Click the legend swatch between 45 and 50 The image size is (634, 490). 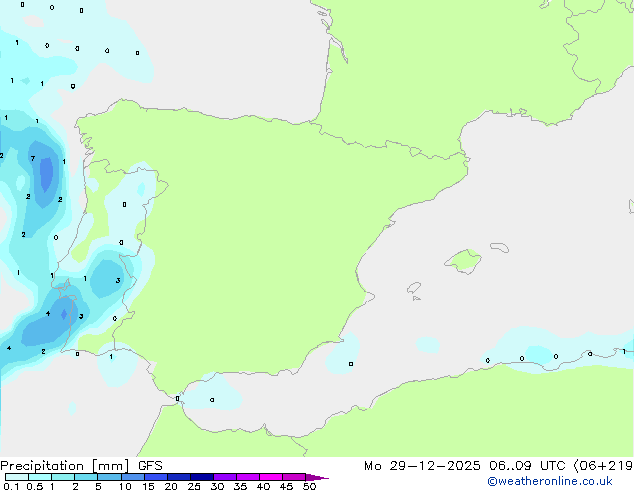tap(294, 477)
